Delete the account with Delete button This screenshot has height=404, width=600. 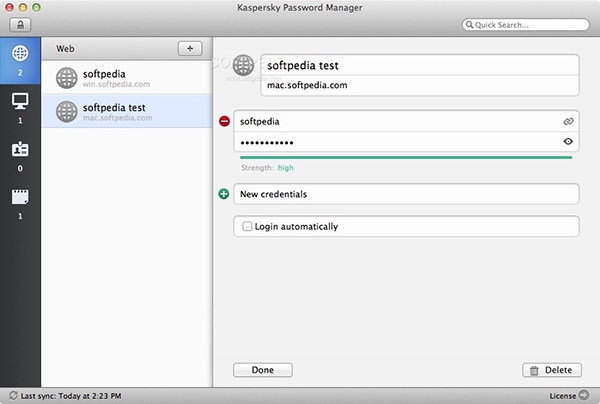coord(552,370)
